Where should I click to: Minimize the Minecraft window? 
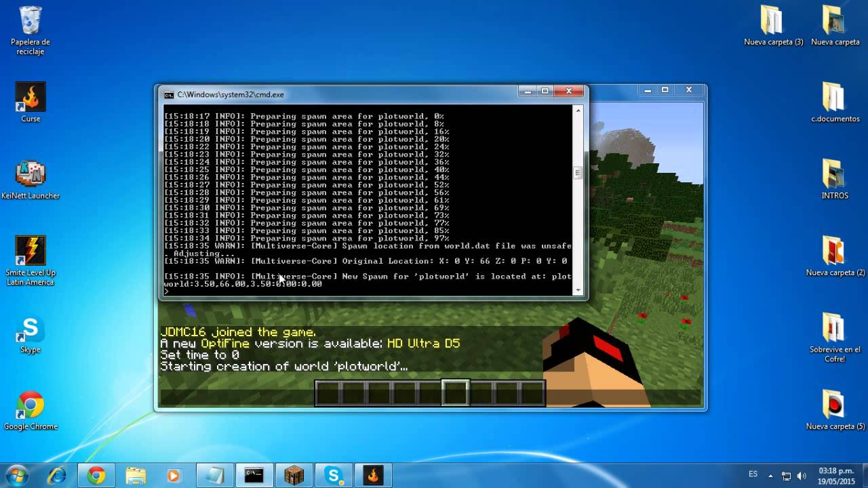[x=648, y=89]
